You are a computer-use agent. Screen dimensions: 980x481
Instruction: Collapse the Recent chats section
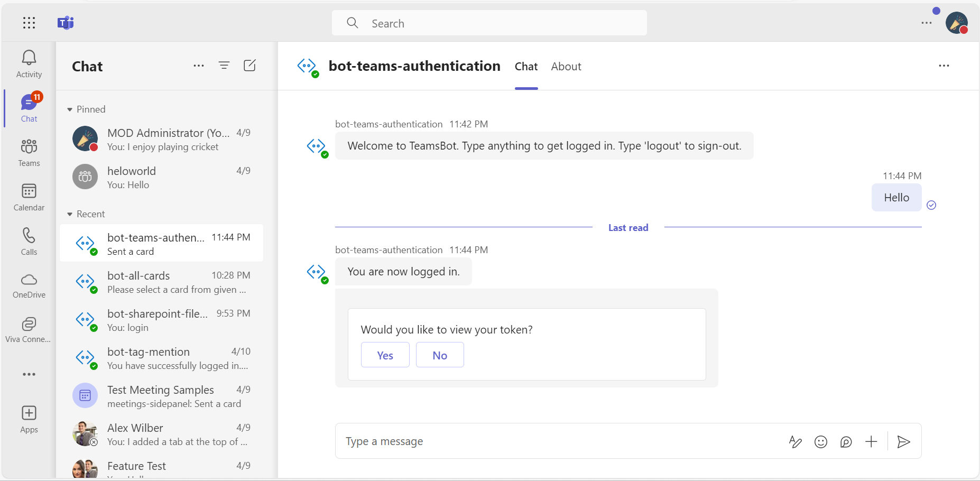click(86, 214)
